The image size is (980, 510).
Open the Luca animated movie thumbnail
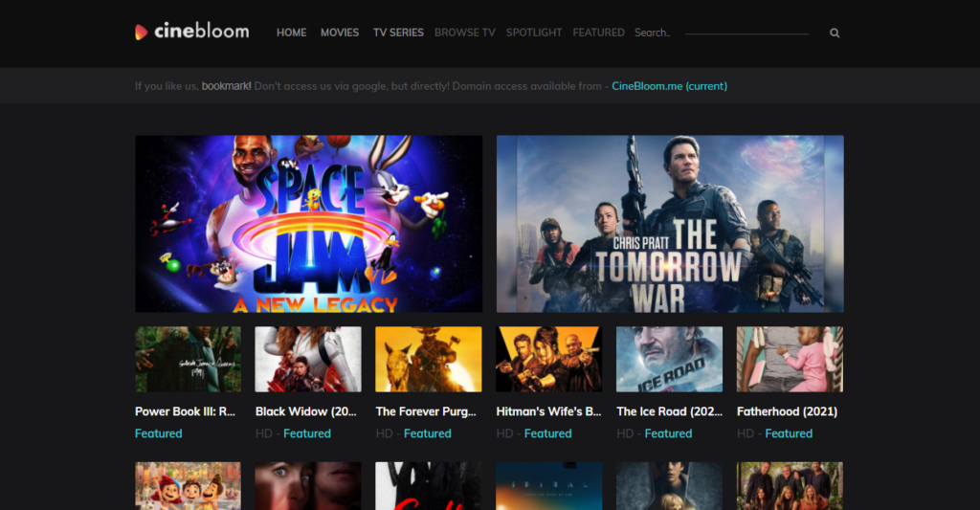coord(188,486)
